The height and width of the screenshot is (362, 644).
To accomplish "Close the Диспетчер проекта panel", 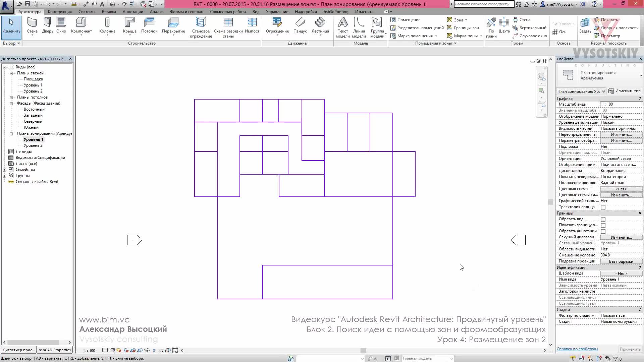I will (70, 59).
